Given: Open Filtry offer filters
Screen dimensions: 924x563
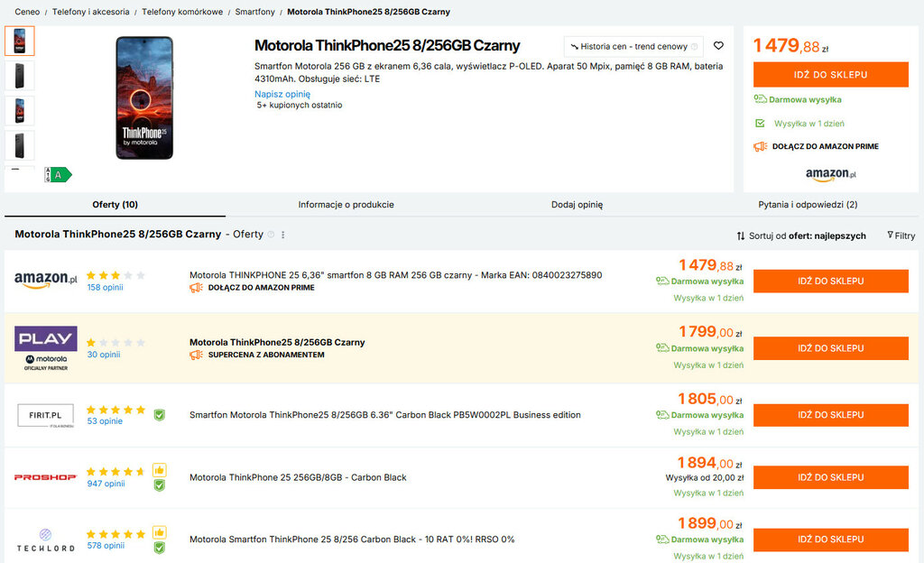Looking at the screenshot, I should (x=901, y=235).
